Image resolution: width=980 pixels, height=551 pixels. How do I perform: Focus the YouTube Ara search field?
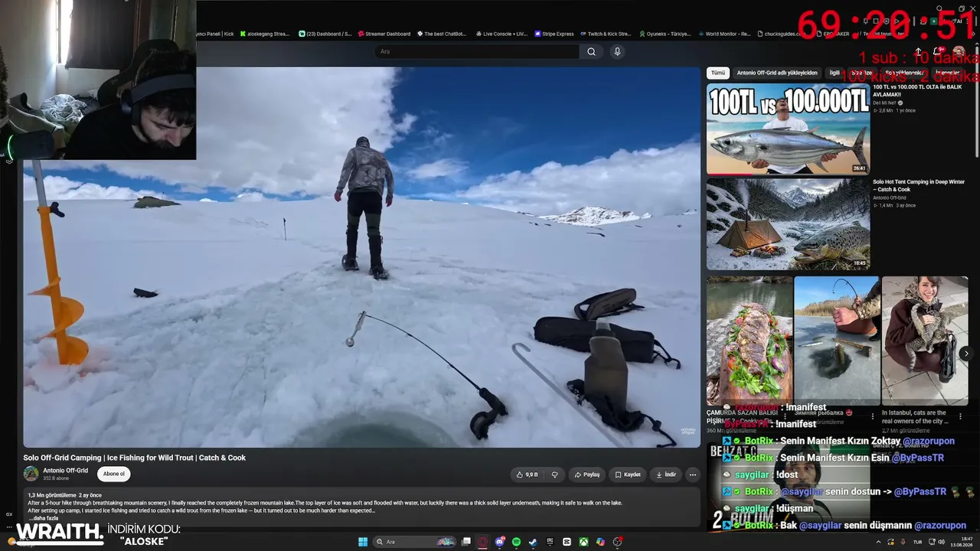[476, 51]
